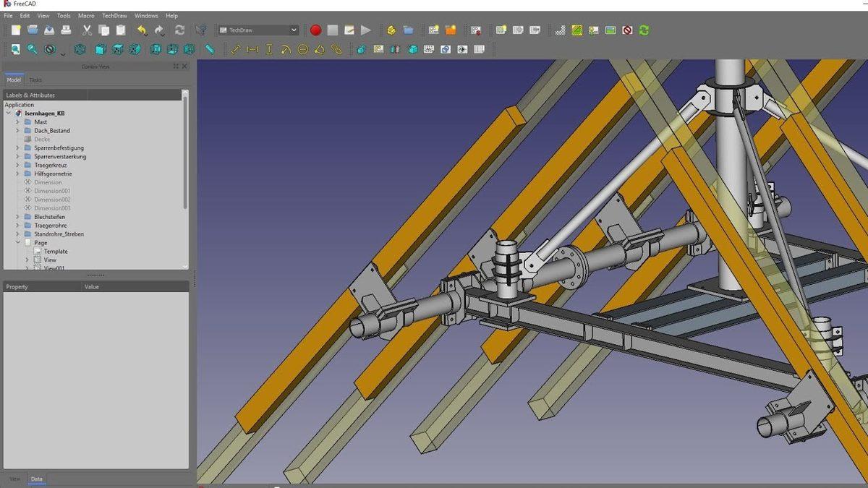Viewport: 868px width, 488px height.
Task: Open the TechDraw workbench selector dropdown
Action: [257, 30]
